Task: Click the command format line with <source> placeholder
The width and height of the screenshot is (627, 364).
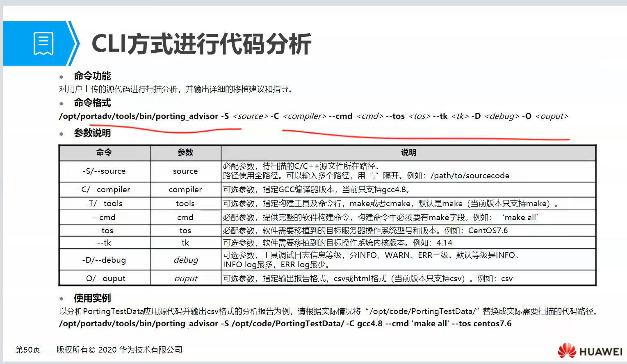Action: pos(314,116)
